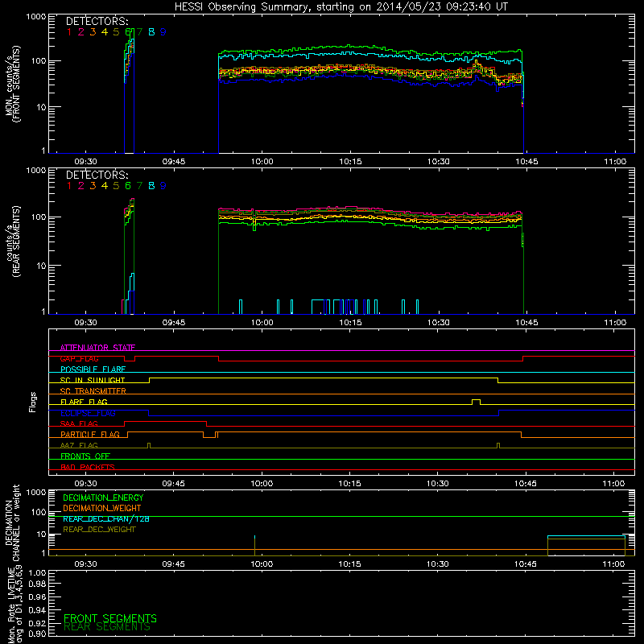Click the DECIMATION_WEIGHT legend entry
The height and width of the screenshot is (644, 644).
(x=102, y=508)
